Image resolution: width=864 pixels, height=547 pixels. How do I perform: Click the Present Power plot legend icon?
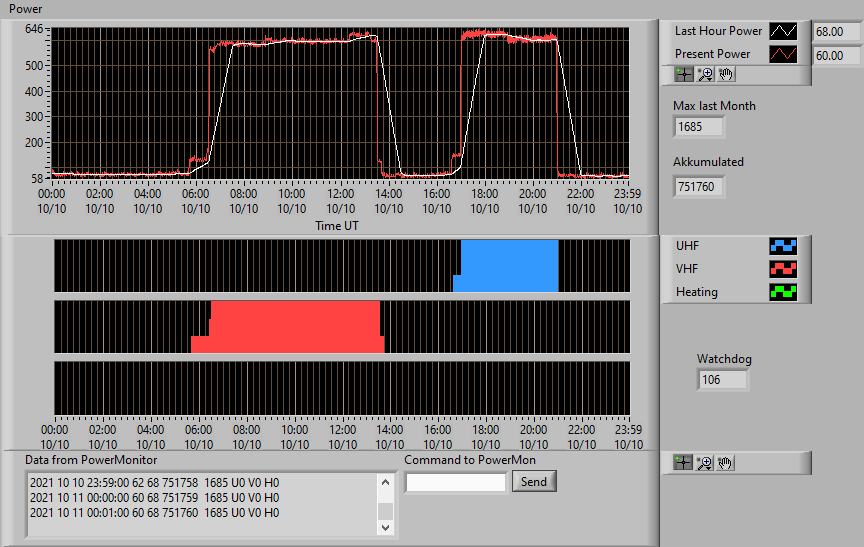(783, 54)
